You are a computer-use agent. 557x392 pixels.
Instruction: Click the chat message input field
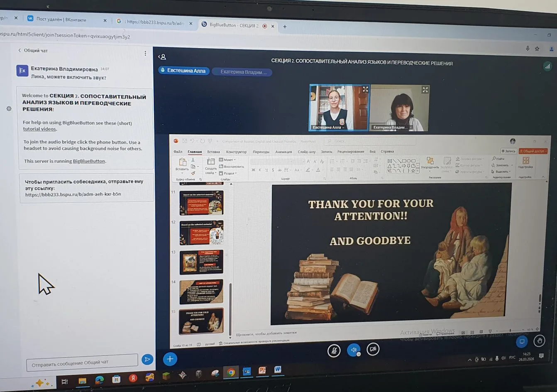pos(82,363)
